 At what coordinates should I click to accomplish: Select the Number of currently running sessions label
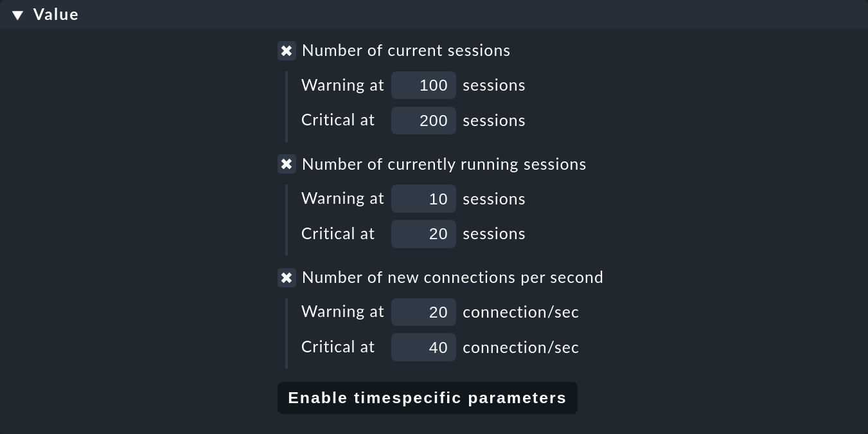click(x=443, y=165)
